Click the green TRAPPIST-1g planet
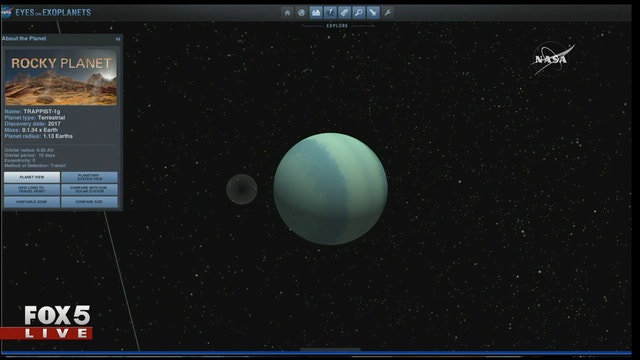 click(x=330, y=189)
